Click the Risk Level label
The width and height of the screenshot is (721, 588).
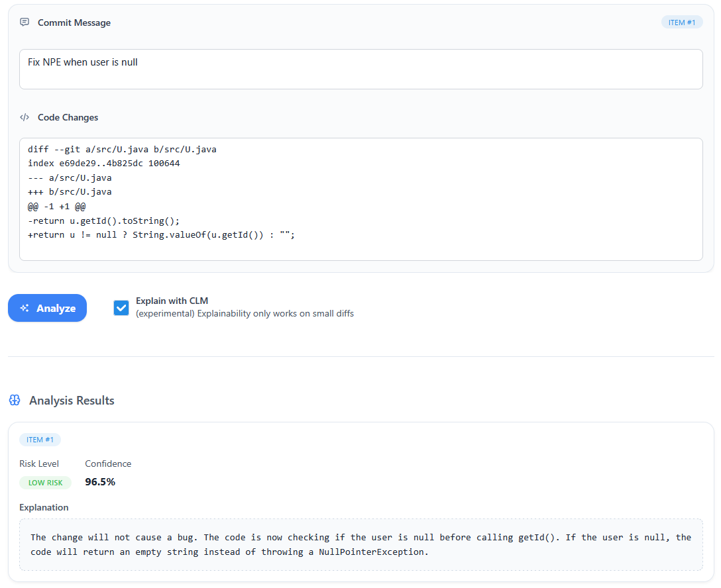tap(39, 464)
